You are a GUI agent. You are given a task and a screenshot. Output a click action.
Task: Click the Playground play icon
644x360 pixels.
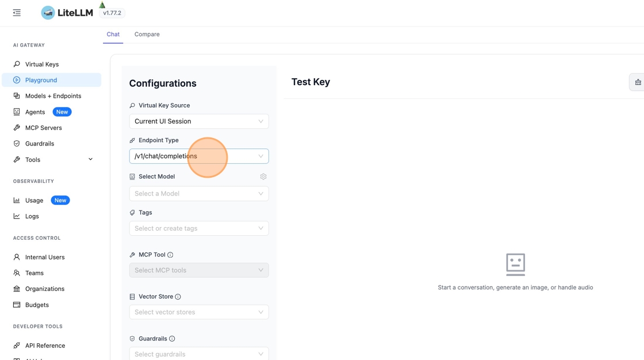point(17,80)
